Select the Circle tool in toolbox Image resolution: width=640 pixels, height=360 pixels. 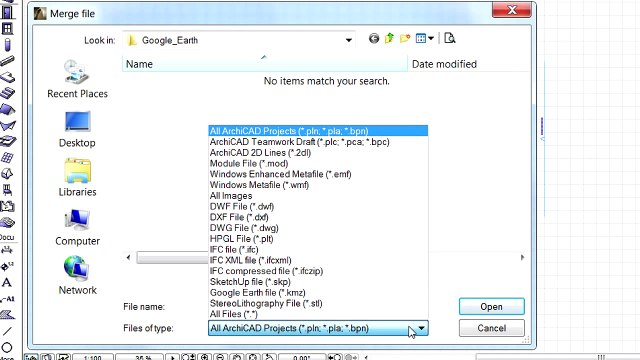point(7,347)
